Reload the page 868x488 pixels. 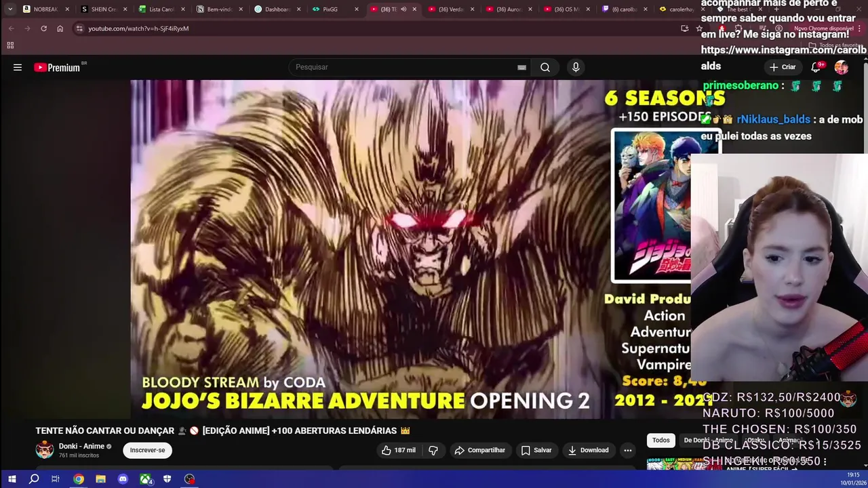43,28
